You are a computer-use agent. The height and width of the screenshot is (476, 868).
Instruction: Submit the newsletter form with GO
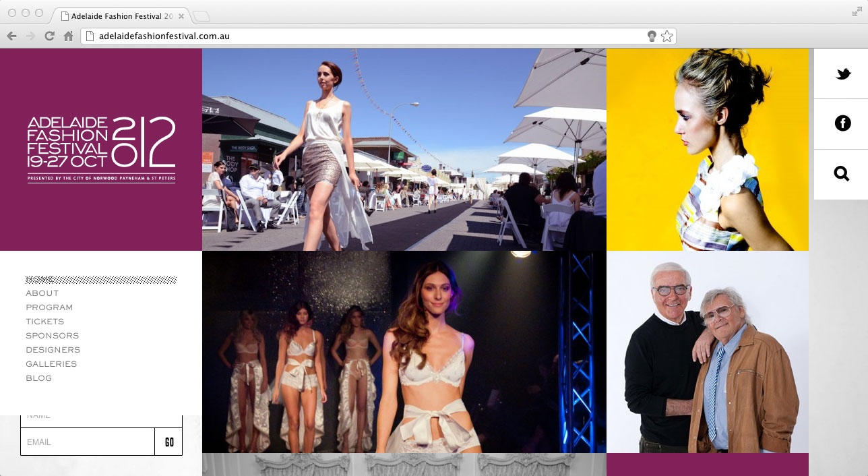(169, 442)
